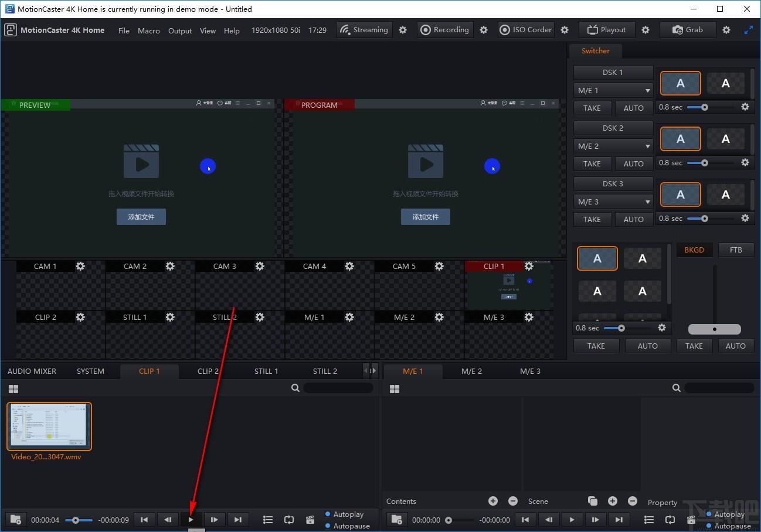
Task: Open Grab settings gear icon
Action: (x=726, y=30)
